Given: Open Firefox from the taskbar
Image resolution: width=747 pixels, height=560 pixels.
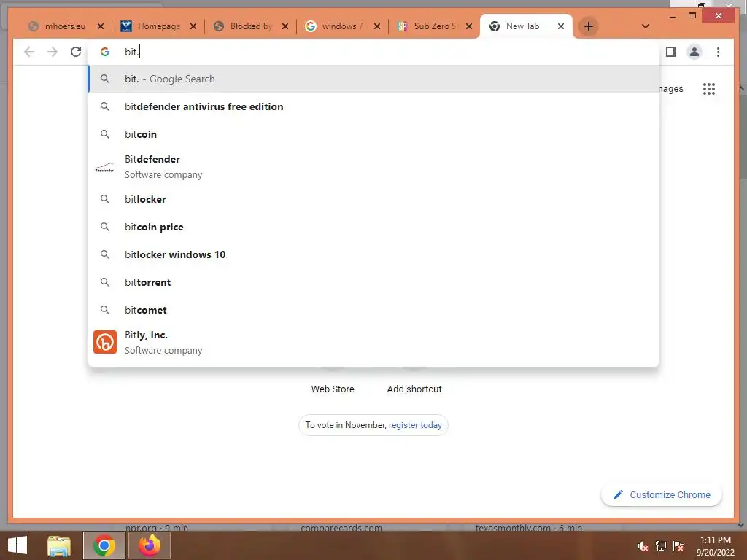Looking at the screenshot, I should 149,545.
